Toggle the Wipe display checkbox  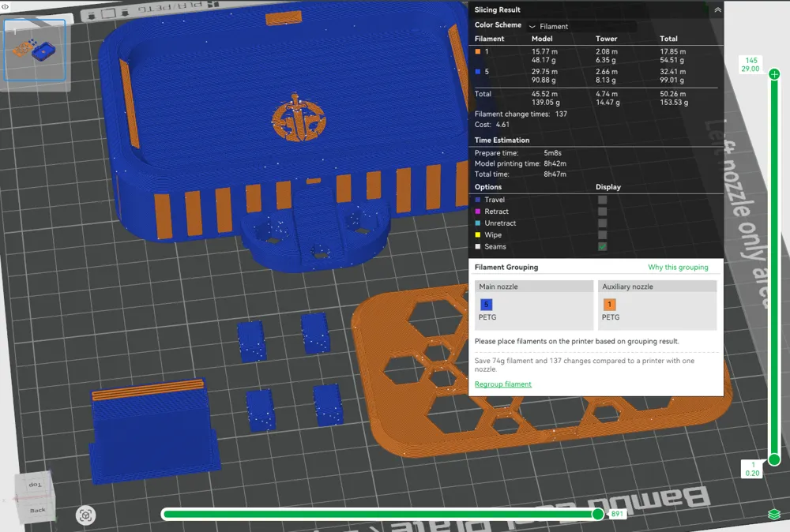coord(602,235)
